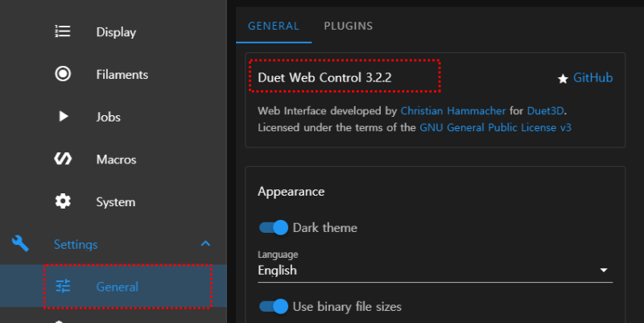Click the Settings wrench icon

(21, 243)
